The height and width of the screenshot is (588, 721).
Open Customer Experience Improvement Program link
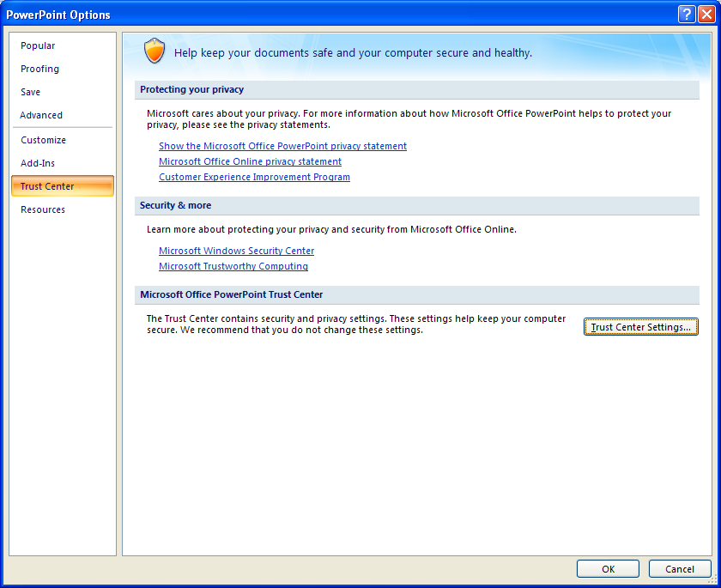point(254,177)
